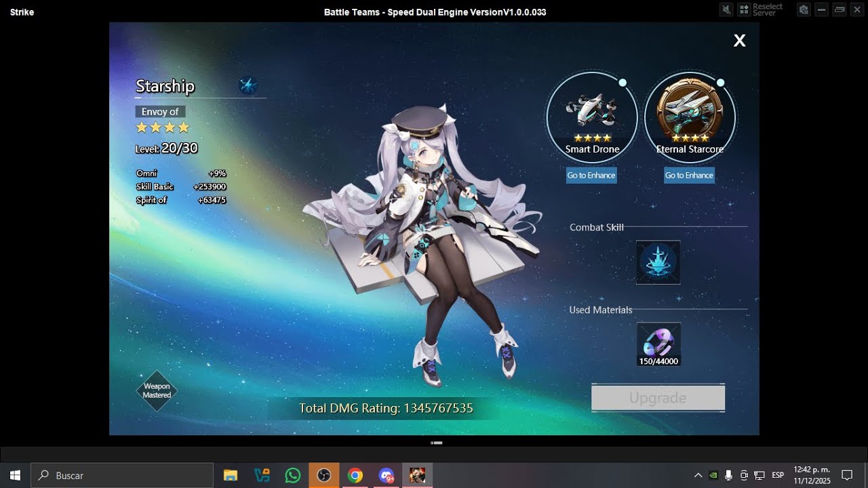View the Combat Skill icon
Screen dimensions: 868x488
click(658, 262)
